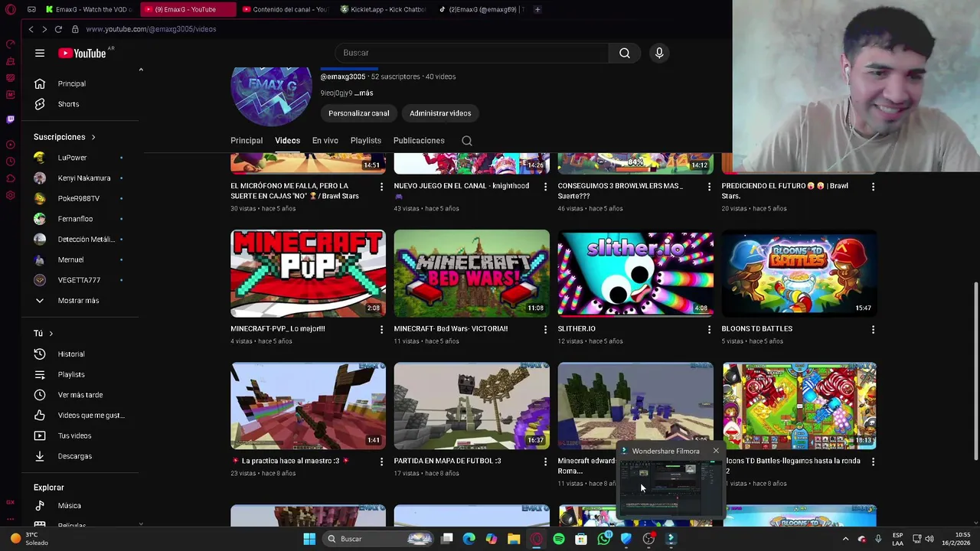
Task: Click the YouTube search input field
Action: point(472,53)
